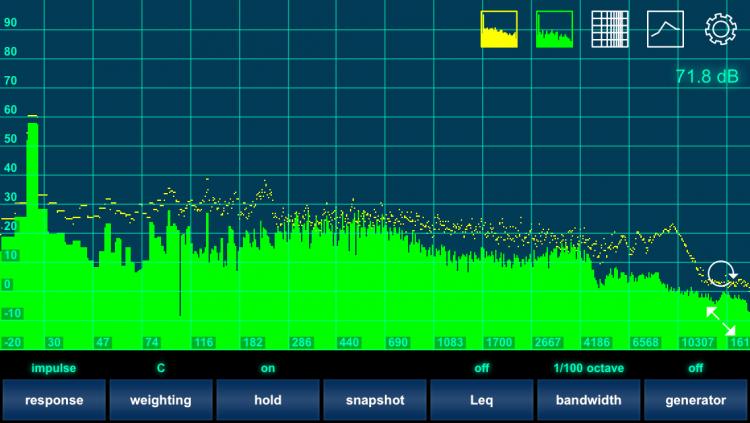Viewport: 750px width, 423px height.
Task: Change the bandwidth setting button
Action: coord(589,400)
